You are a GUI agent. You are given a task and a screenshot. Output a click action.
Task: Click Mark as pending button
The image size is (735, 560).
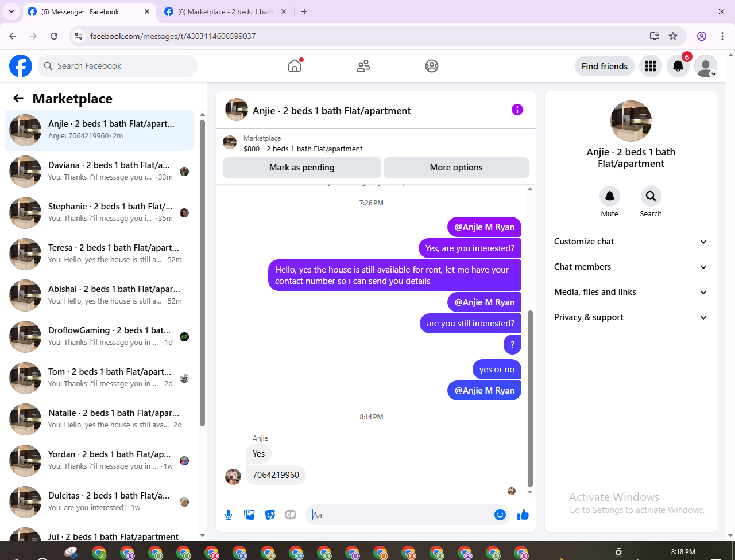point(302,168)
